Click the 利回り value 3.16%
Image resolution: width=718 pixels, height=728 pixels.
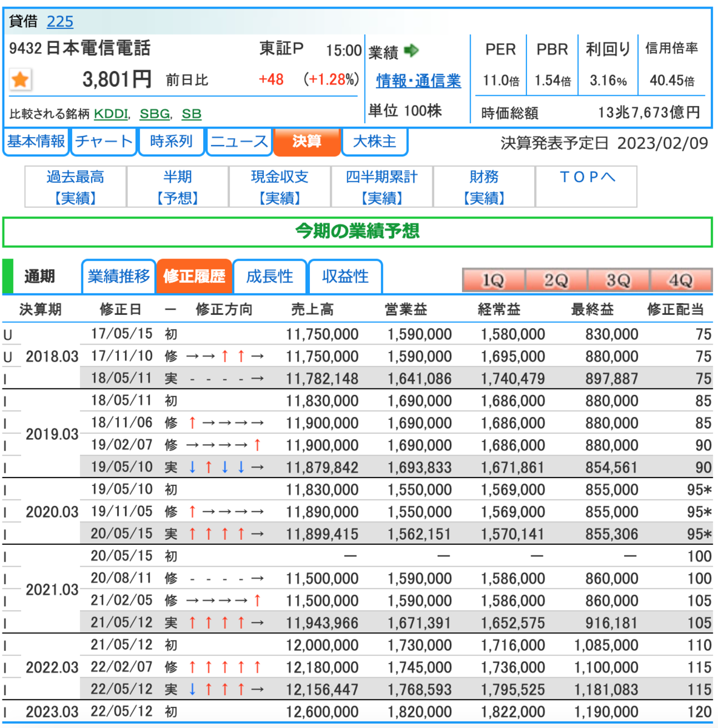tap(608, 81)
